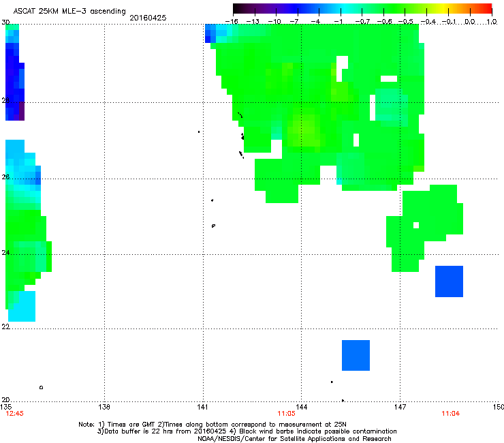Click the -16 label on the color scale
Viewport: 504px width, 443px height.
(x=232, y=22)
